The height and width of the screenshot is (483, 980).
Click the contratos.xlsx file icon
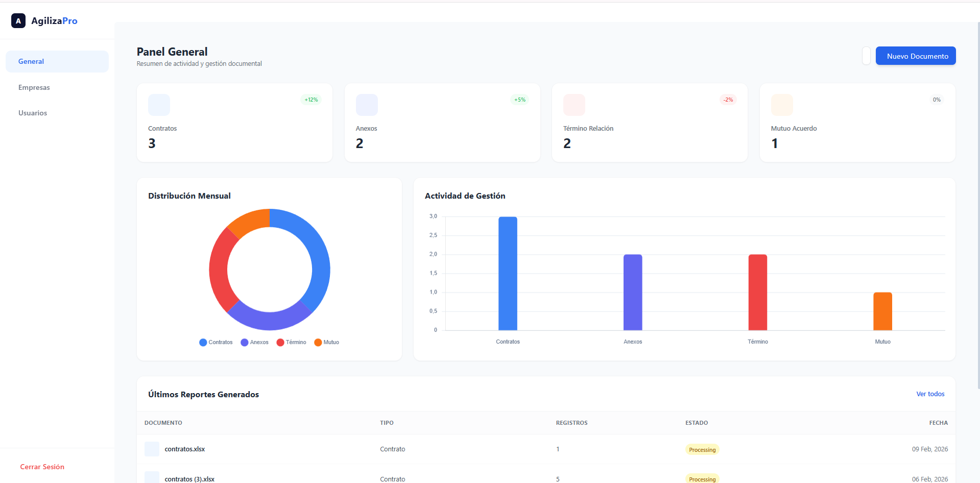coord(152,449)
